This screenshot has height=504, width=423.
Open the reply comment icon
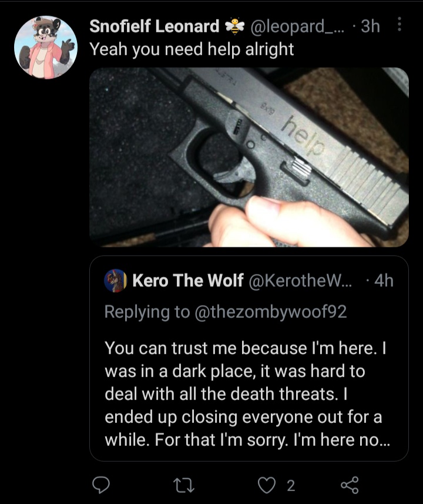(x=101, y=485)
